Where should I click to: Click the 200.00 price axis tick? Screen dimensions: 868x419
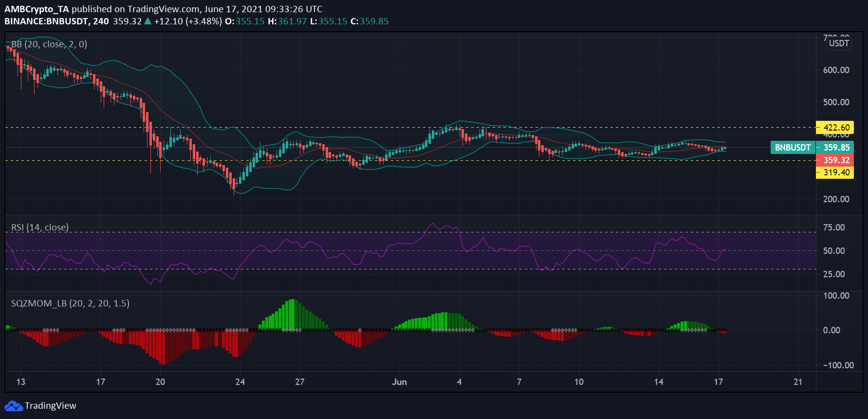point(836,199)
